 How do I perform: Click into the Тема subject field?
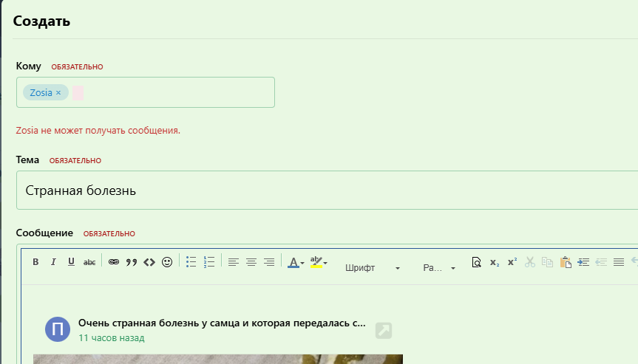pos(325,190)
